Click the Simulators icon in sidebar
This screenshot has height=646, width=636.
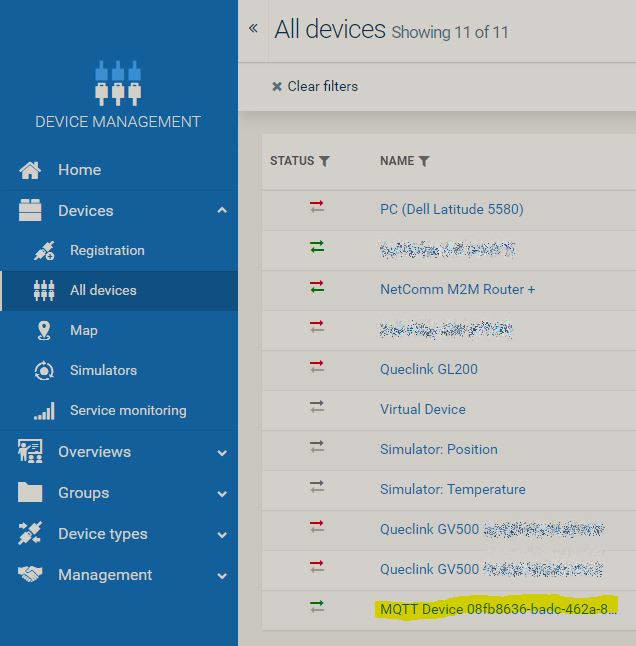point(44,371)
